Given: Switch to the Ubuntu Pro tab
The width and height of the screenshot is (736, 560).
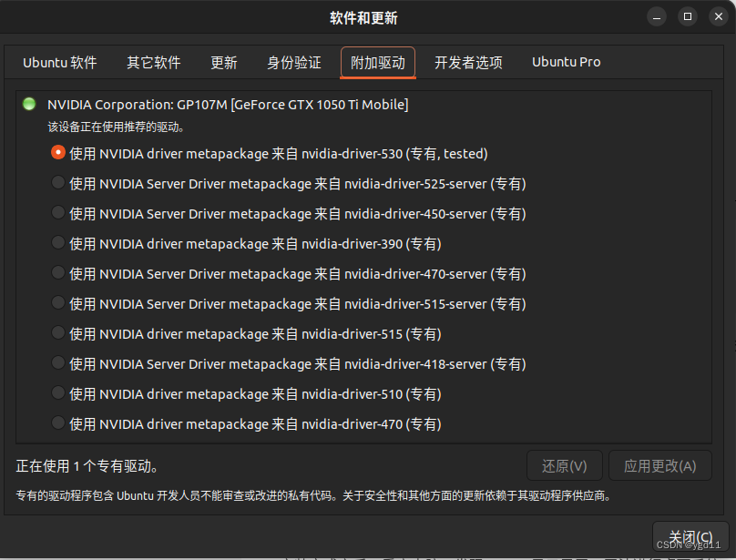Looking at the screenshot, I should tap(566, 63).
